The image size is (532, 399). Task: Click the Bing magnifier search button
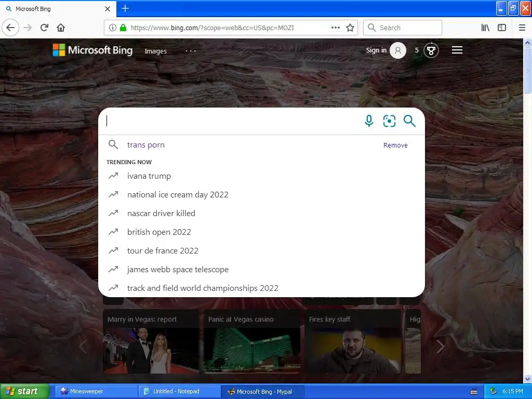(x=409, y=121)
